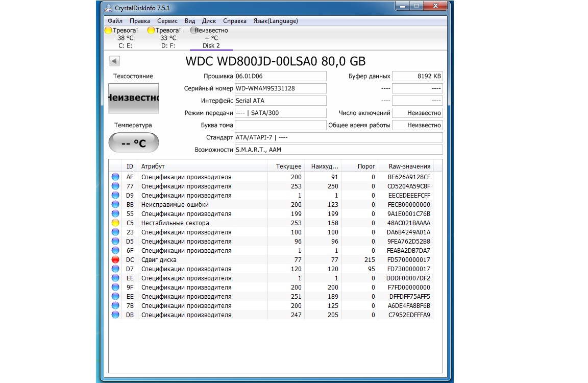This screenshot has width=588, height=383.
Task: Click raw value BE626A9128CF
Action: [x=409, y=177]
